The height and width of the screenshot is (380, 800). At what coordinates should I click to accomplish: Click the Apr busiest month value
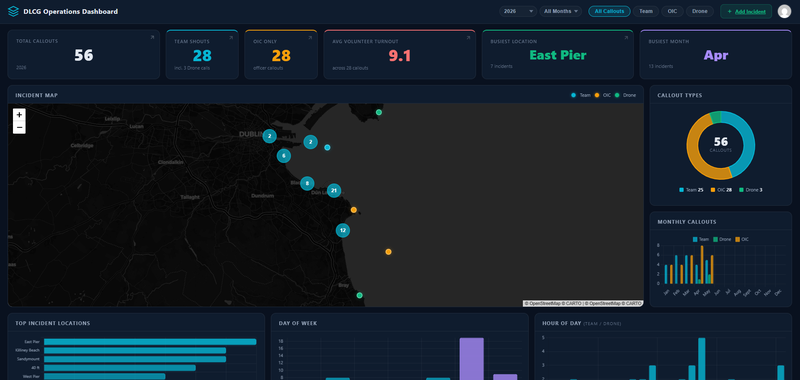(x=715, y=55)
